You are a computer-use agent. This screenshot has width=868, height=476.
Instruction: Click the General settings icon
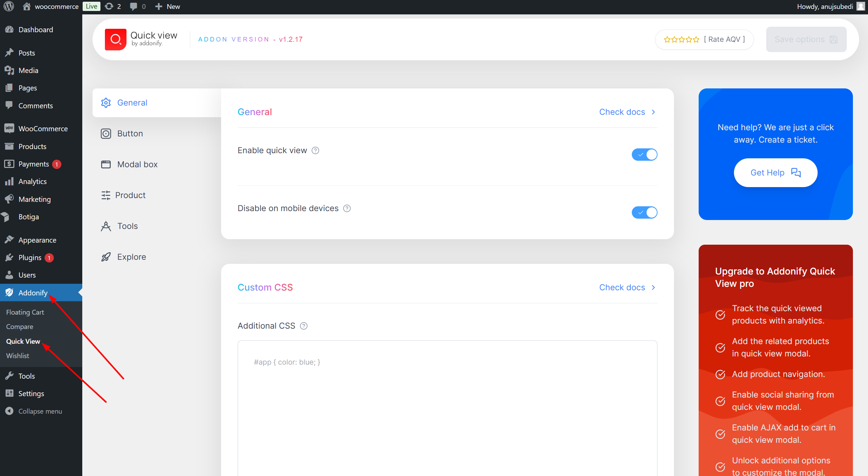tap(106, 102)
